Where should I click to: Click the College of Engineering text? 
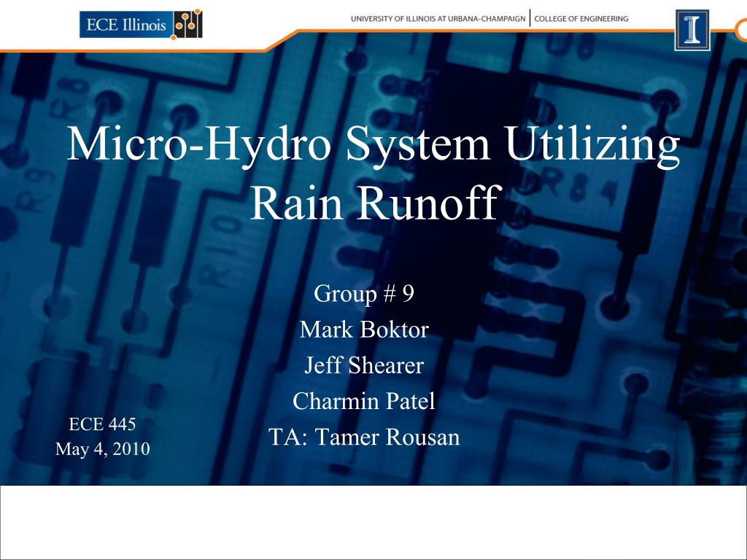point(581,19)
